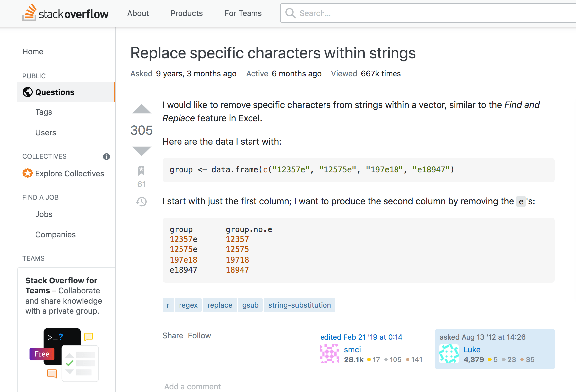Upvote the question with the up arrow
Screen dimensions: 576x392
(x=141, y=109)
